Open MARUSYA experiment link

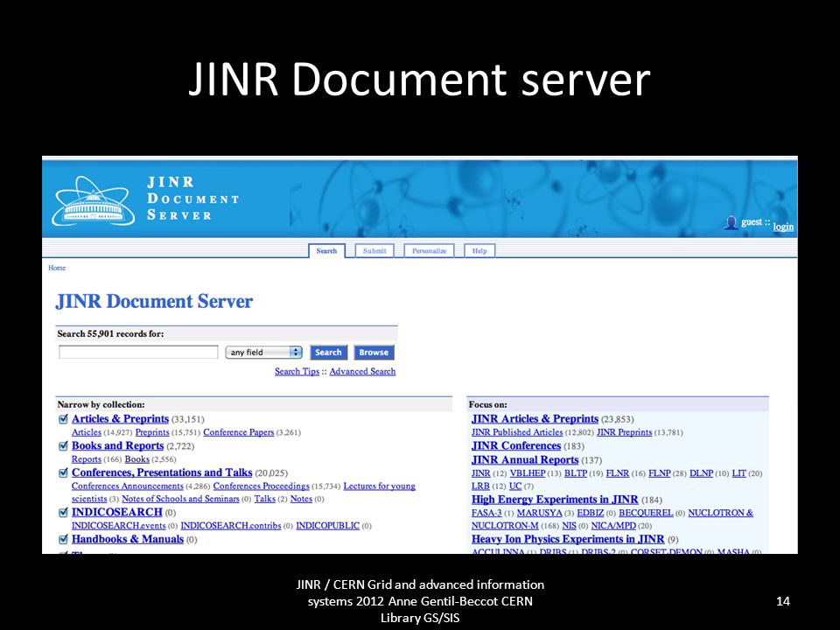[540, 513]
